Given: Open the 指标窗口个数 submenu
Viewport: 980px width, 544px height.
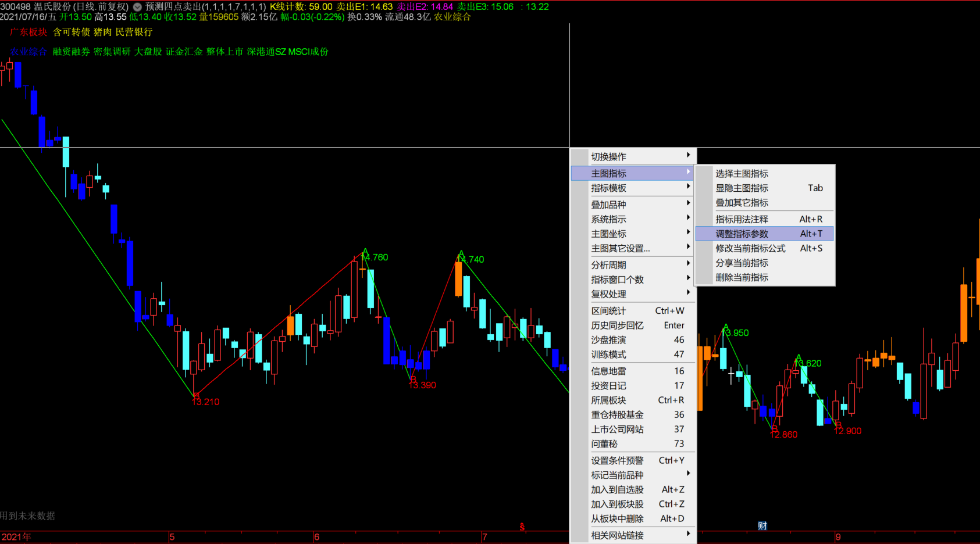Looking at the screenshot, I should [633, 280].
